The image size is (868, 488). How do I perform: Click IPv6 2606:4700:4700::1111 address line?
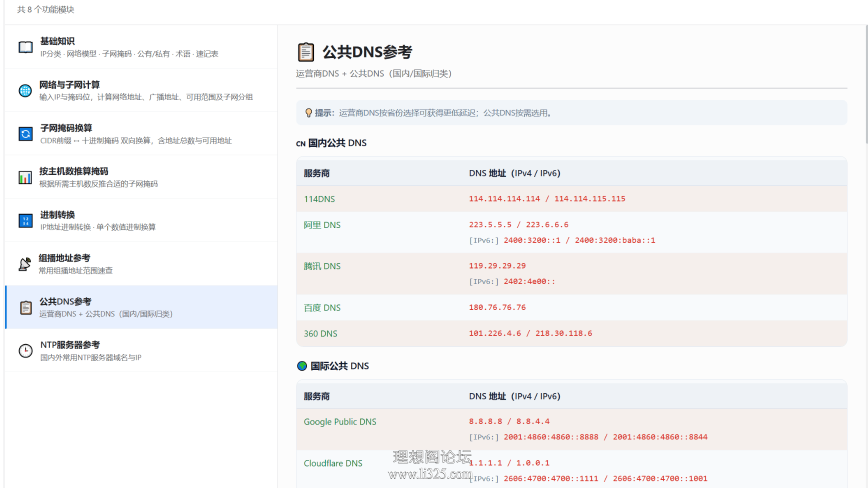pos(605,478)
